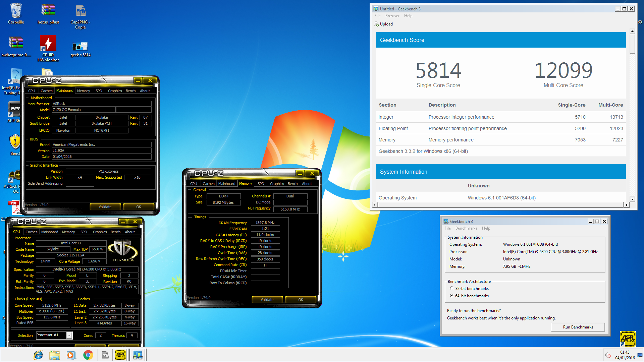Screen dimensions: 644x362
Task: Click Run Benchmarks button
Action: (578, 327)
